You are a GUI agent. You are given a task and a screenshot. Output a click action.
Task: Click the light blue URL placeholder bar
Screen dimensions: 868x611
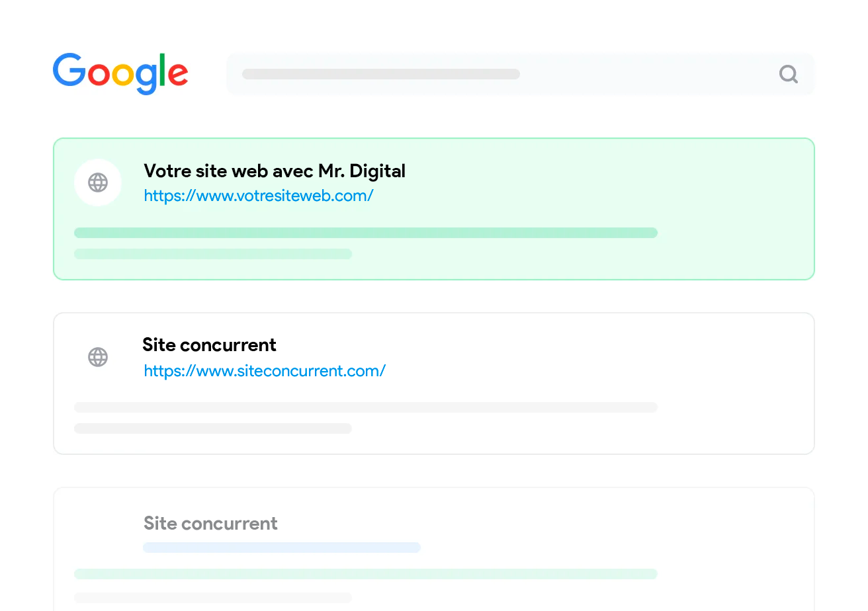coord(282,548)
